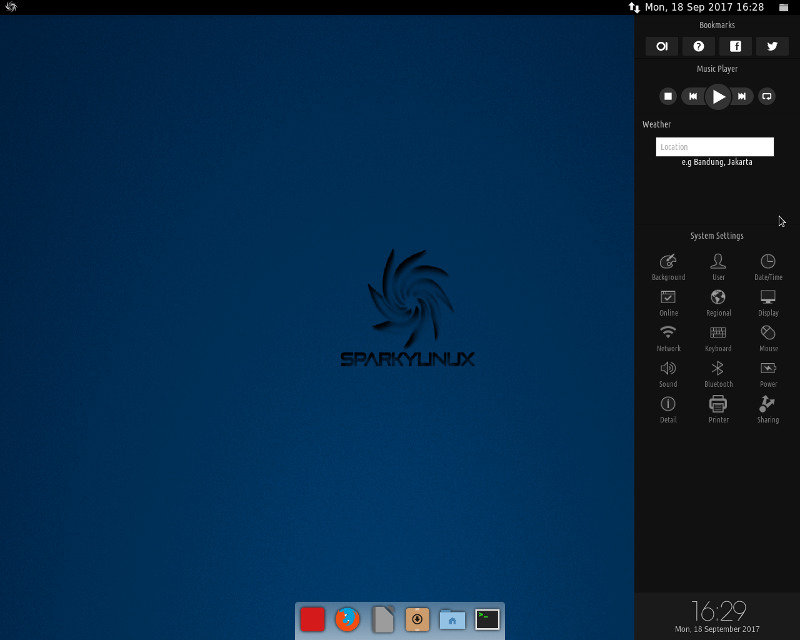The image size is (800, 640).
Task: Open the first bookmark icon (OI)
Action: click(662, 46)
